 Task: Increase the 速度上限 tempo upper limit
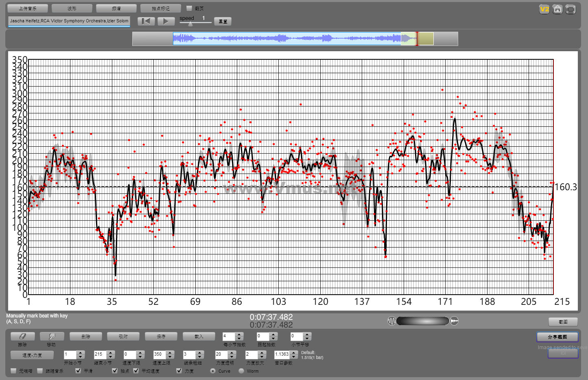(170, 352)
